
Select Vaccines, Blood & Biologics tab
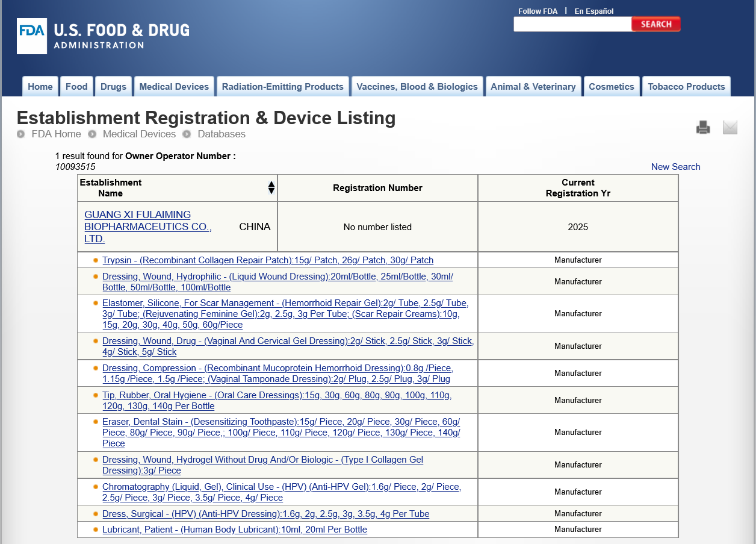point(417,87)
